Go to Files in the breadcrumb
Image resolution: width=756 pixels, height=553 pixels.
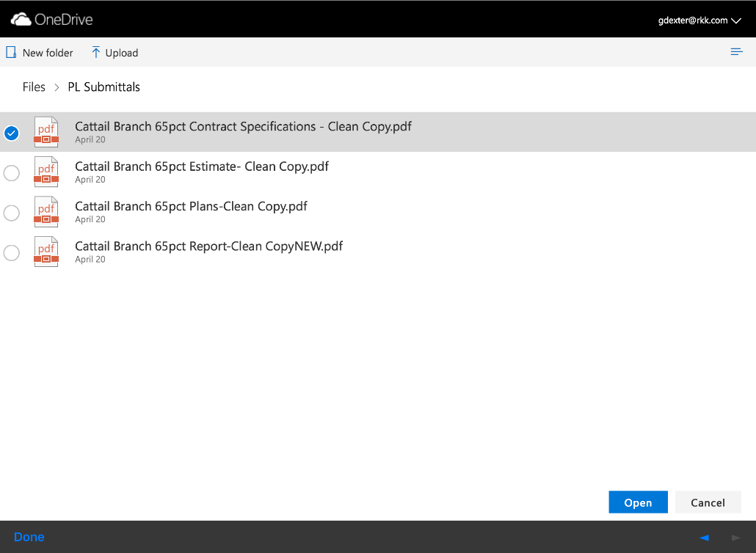tap(34, 87)
